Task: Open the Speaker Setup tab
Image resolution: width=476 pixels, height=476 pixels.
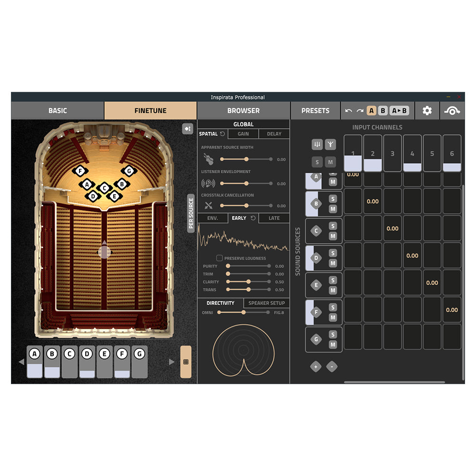Action: pos(267,303)
